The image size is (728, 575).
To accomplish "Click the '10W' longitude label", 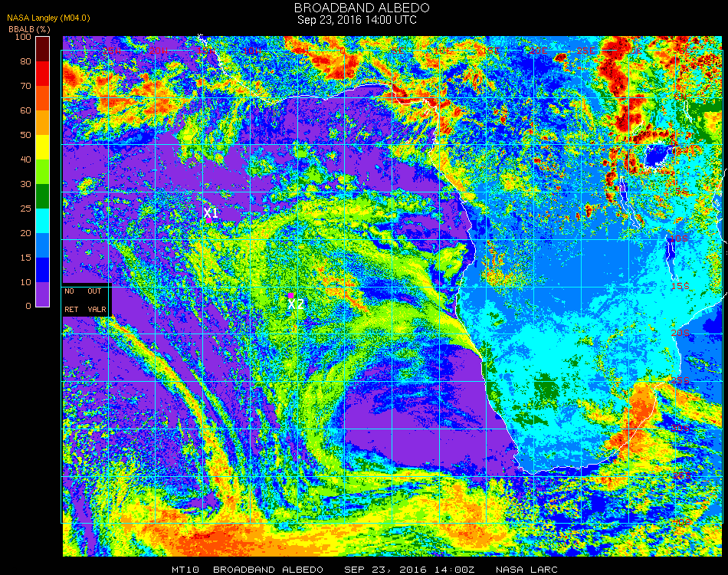I will click(x=252, y=51).
